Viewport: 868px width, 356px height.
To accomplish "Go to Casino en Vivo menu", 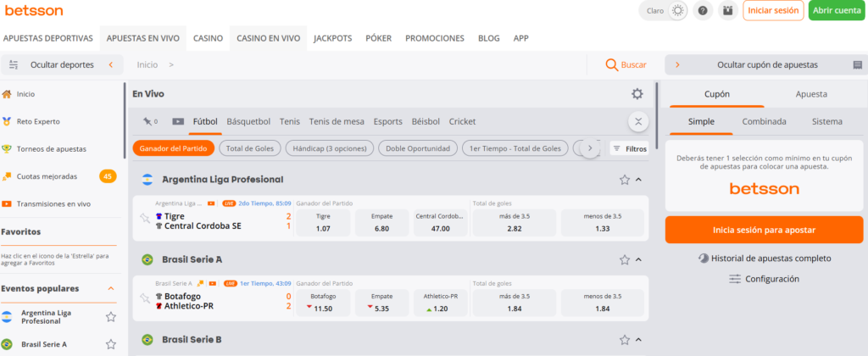I will (269, 38).
